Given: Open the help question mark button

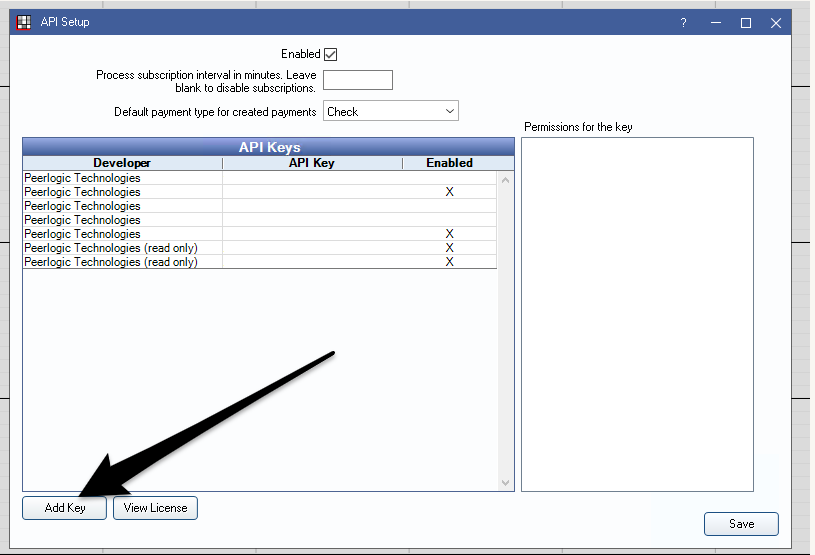Looking at the screenshot, I should coord(683,23).
